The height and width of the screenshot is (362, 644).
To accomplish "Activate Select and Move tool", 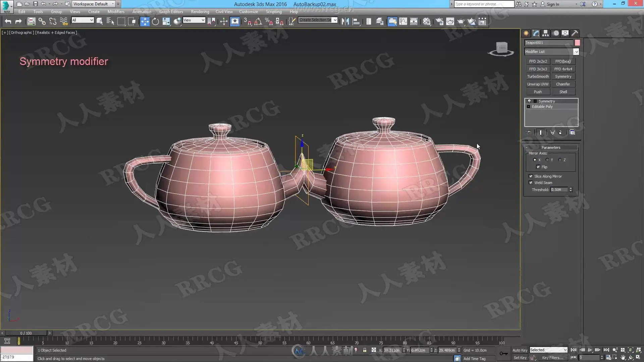I will click(x=145, y=22).
